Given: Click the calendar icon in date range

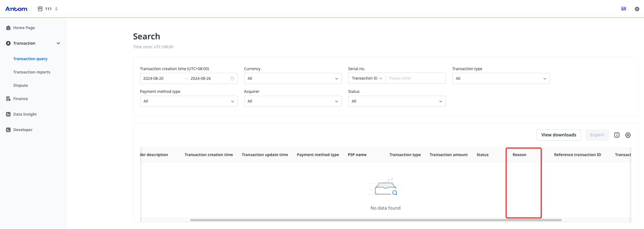Looking at the screenshot, I should coord(232,78).
